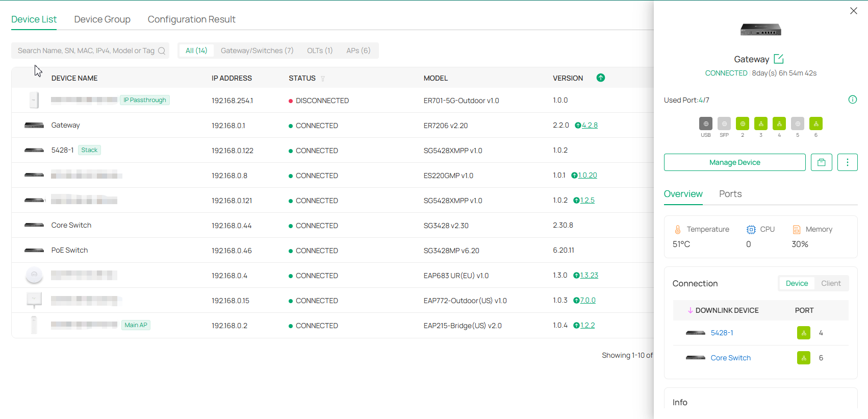Show only OLTs (1) devices
The height and width of the screenshot is (419, 868).
tap(319, 51)
